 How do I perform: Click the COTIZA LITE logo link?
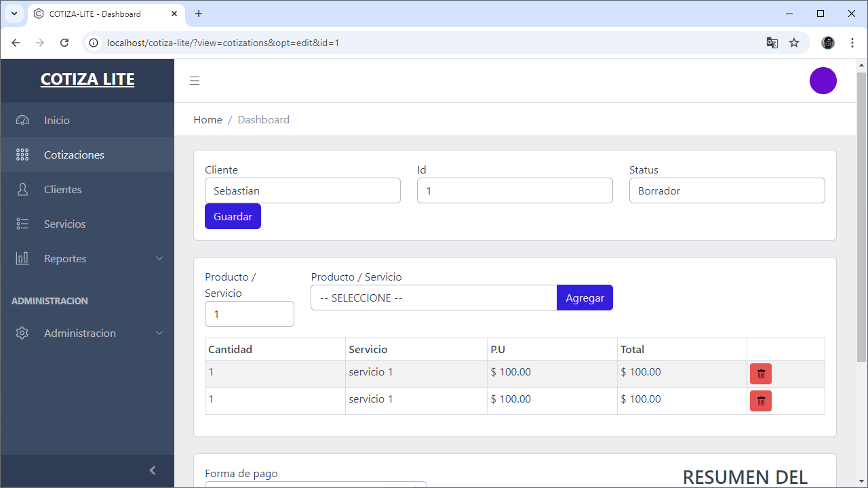pyautogui.click(x=87, y=79)
